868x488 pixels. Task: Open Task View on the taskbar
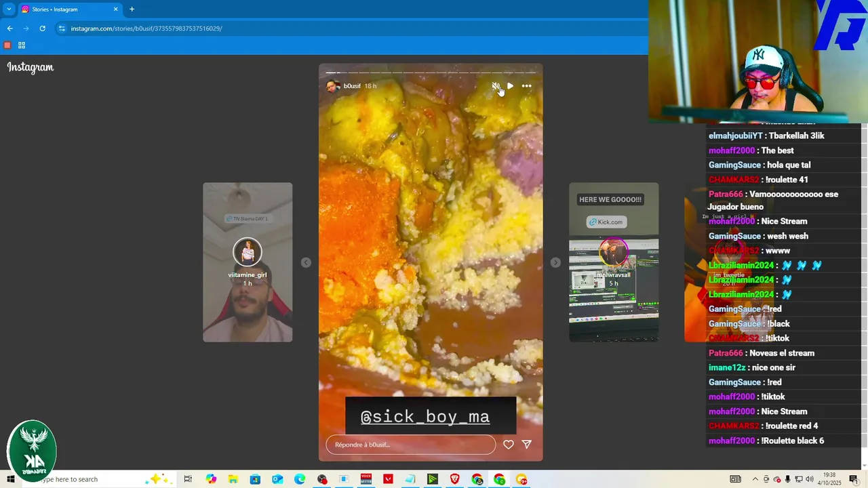(188, 479)
